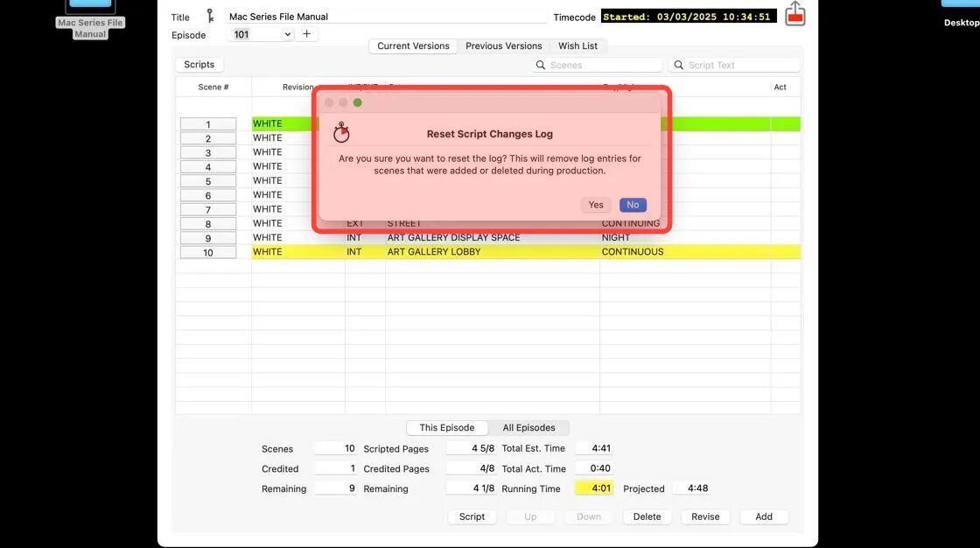This screenshot has height=548, width=980.
Task: Click the Down button
Action: (589, 516)
